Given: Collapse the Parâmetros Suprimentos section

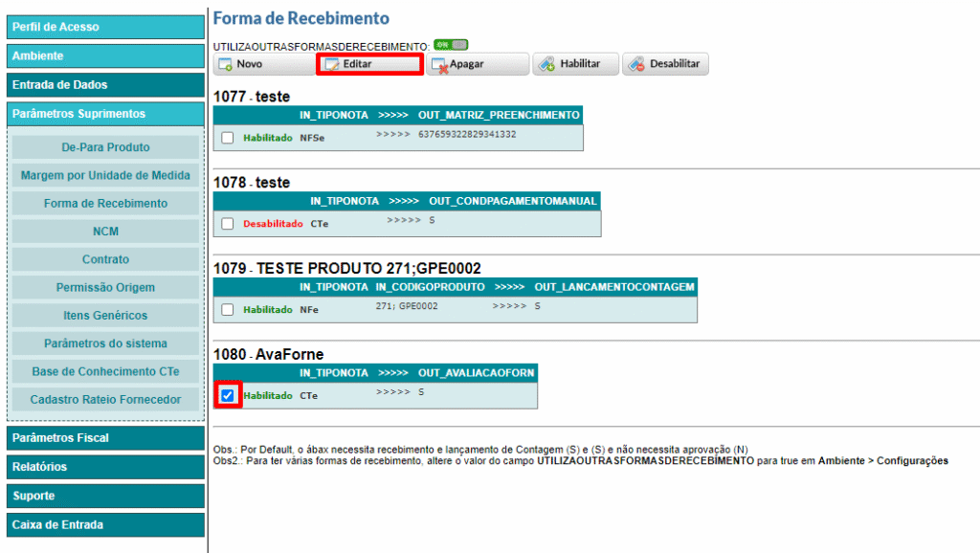Looking at the screenshot, I should pos(105,114).
